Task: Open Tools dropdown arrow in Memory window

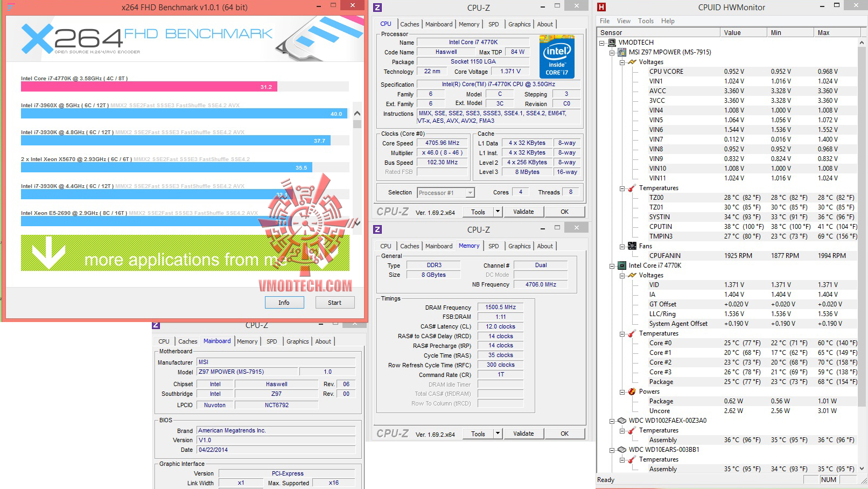Action: (x=498, y=434)
